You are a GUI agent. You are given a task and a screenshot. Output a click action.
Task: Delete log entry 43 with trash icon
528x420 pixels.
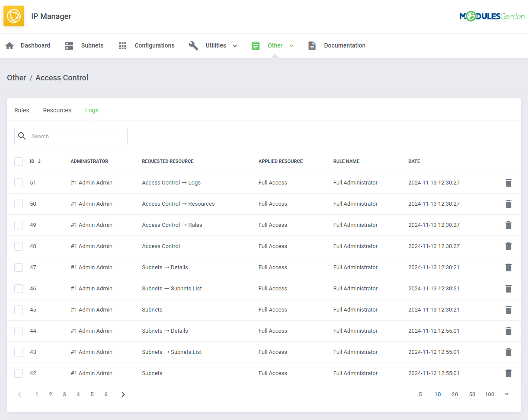[509, 352]
